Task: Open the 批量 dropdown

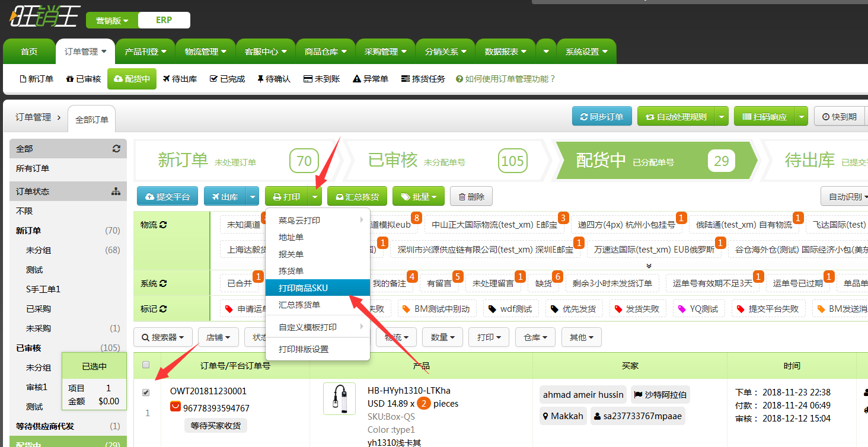Action: click(x=419, y=197)
